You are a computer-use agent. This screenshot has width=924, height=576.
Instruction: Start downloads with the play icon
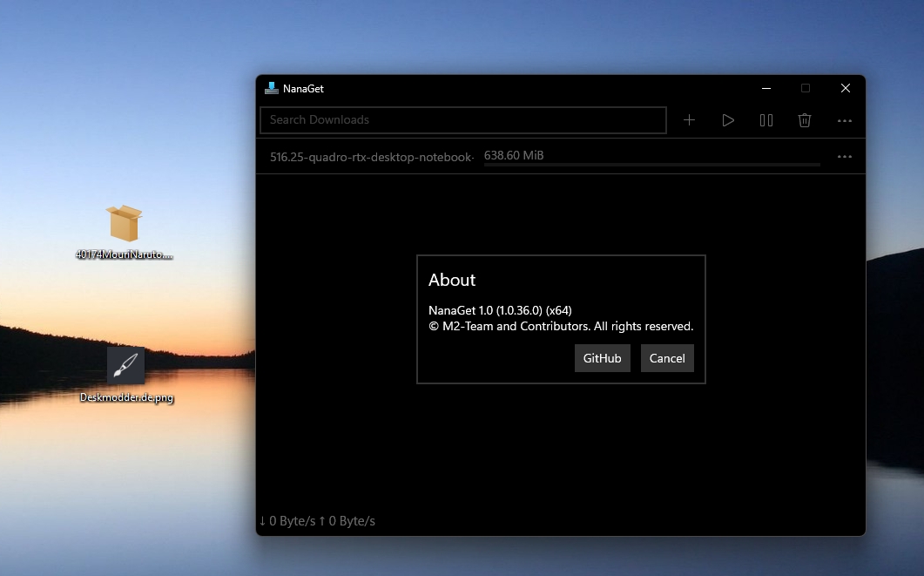(x=728, y=120)
